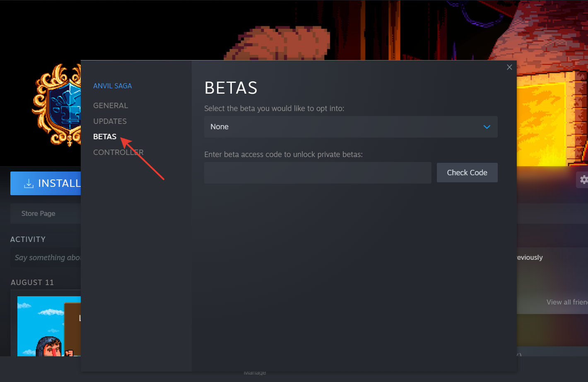The image size is (588, 382).
Task: Open the CONTROLLER tab
Action: pos(118,152)
